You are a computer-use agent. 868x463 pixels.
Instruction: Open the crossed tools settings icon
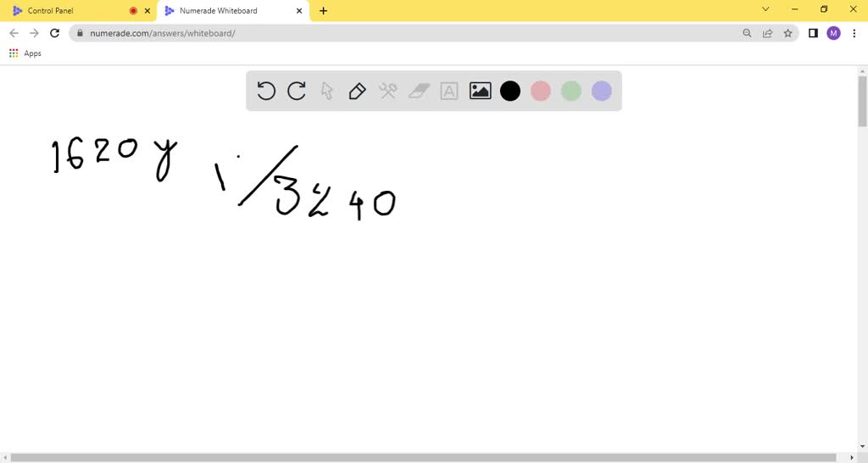(388, 91)
